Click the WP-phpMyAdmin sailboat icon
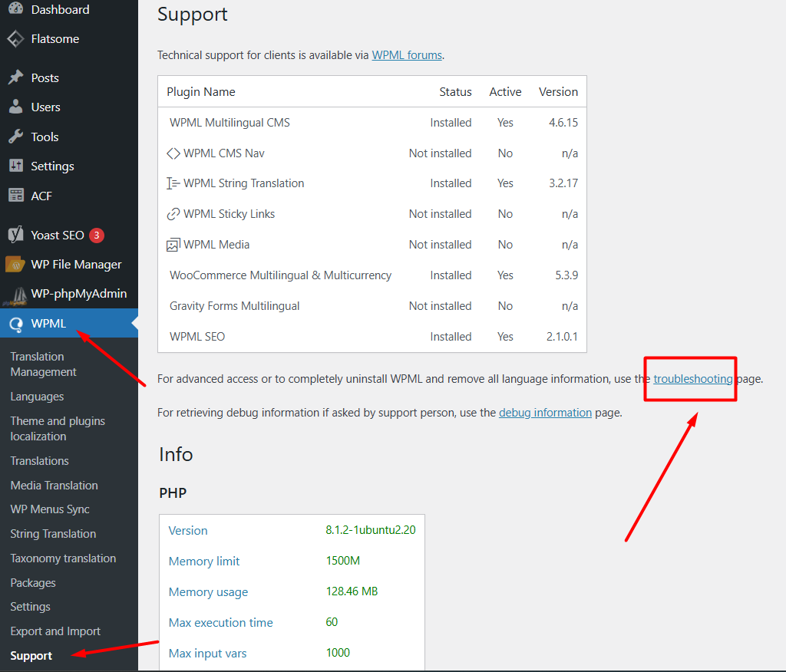This screenshot has height=672, width=786. pyautogui.click(x=16, y=295)
